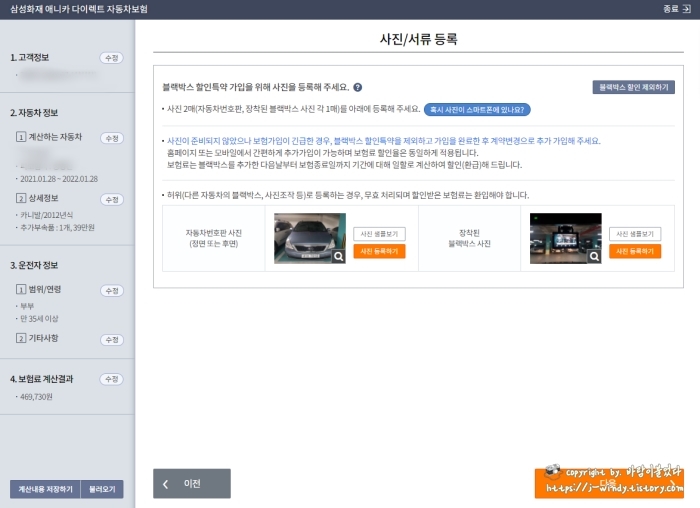Click 블랙박스 할인 제외하기 button

point(633,87)
